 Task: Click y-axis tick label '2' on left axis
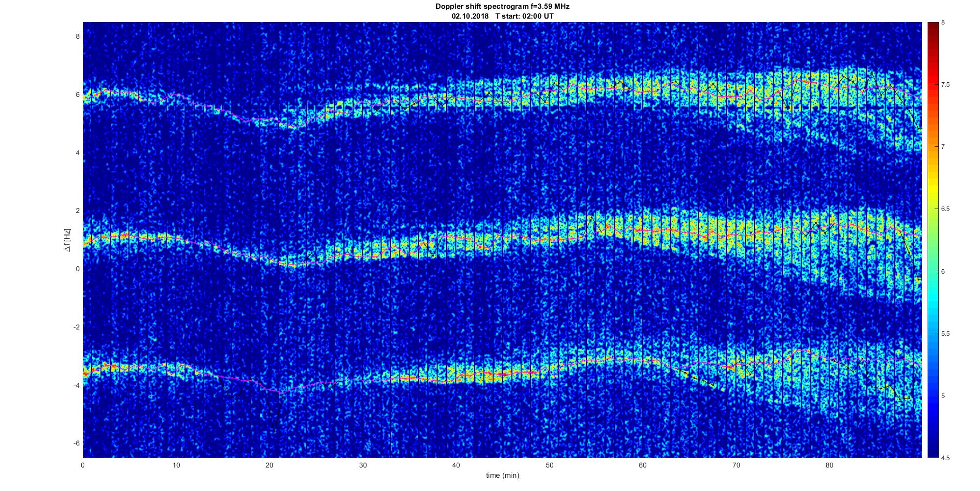click(x=77, y=211)
